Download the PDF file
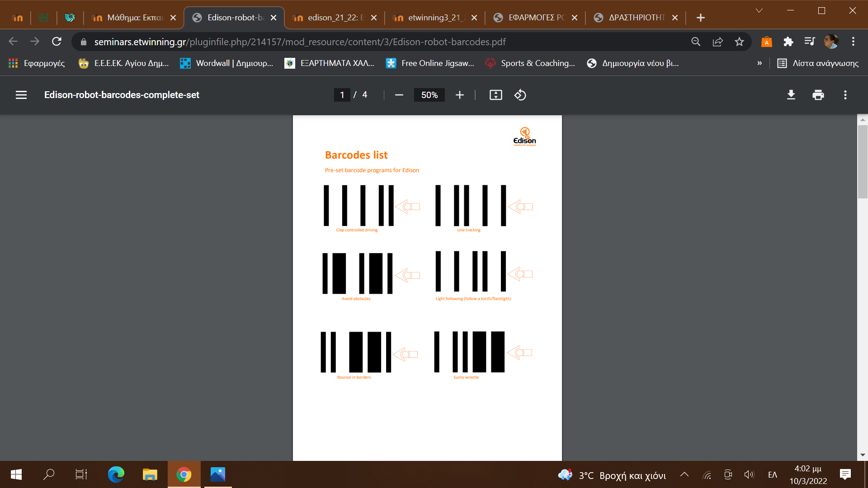This screenshot has width=868, height=488. [791, 95]
